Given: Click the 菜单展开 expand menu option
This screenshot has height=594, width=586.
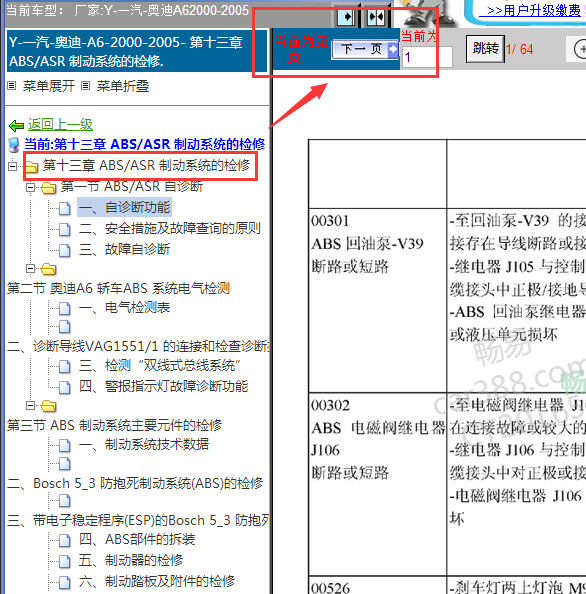Looking at the screenshot, I should click(x=49, y=86).
